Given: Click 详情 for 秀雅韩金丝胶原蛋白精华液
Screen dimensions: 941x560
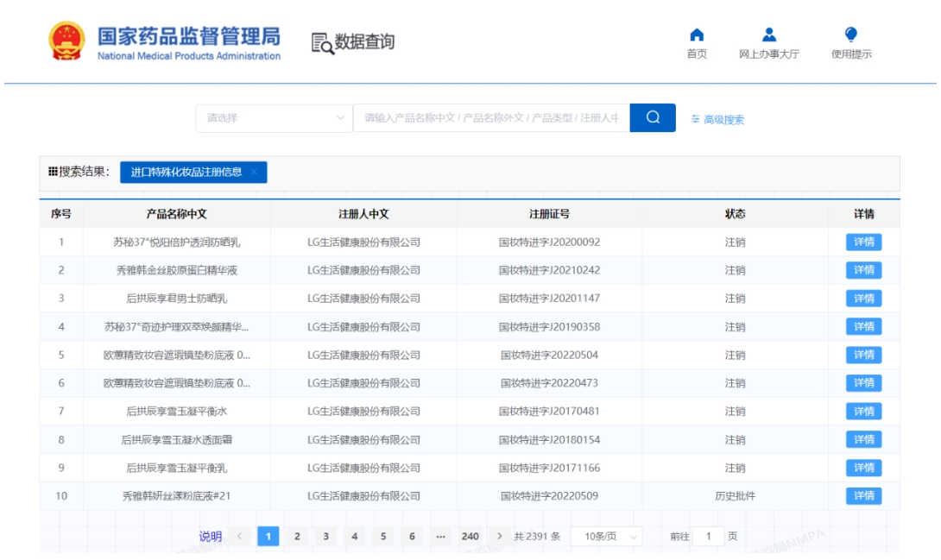Looking at the screenshot, I should point(863,270).
